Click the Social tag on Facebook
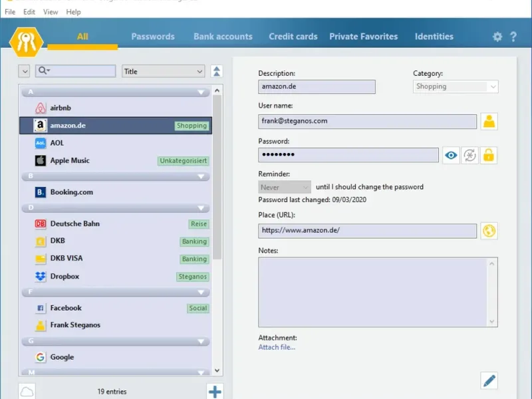The image size is (532, 399). [x=198, y=308]
